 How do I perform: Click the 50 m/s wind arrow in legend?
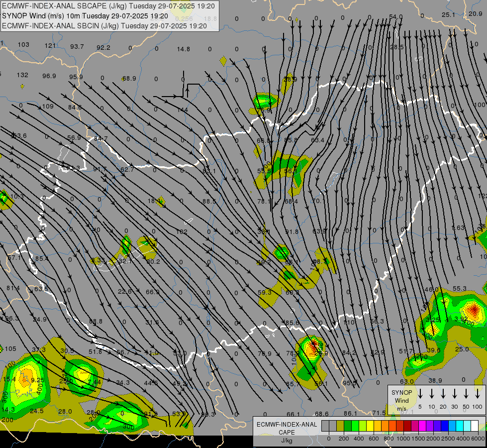(466, 394)
